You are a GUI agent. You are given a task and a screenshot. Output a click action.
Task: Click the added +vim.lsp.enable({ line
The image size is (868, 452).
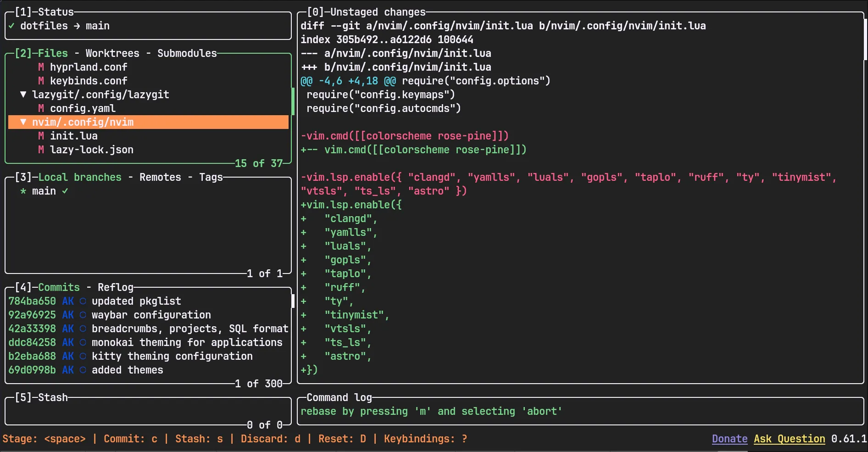[351, 205]
